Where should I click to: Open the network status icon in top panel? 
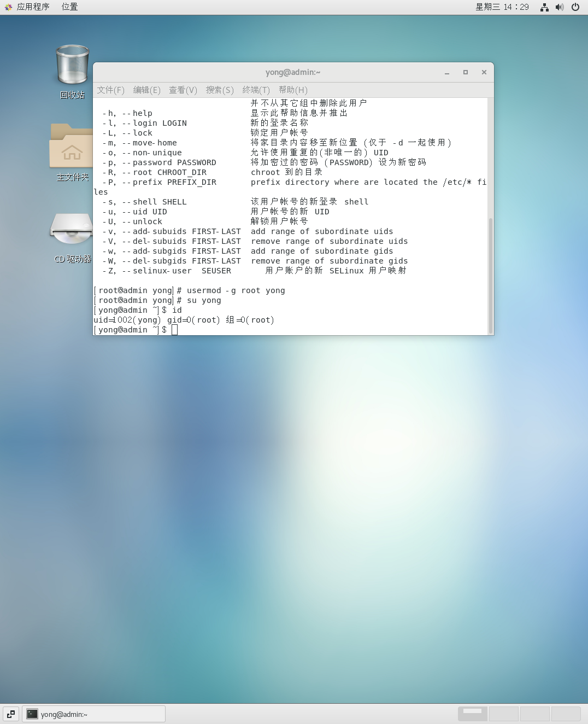tap(544, 7)
